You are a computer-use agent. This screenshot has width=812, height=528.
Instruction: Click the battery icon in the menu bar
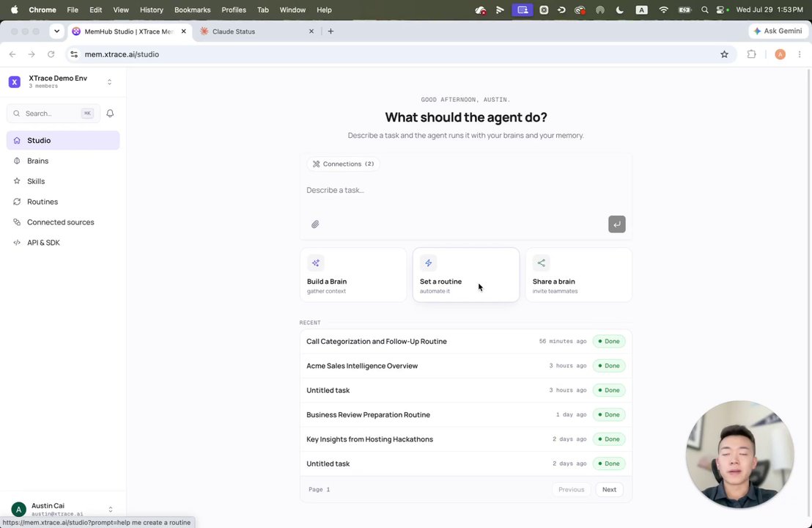[684, 10]
